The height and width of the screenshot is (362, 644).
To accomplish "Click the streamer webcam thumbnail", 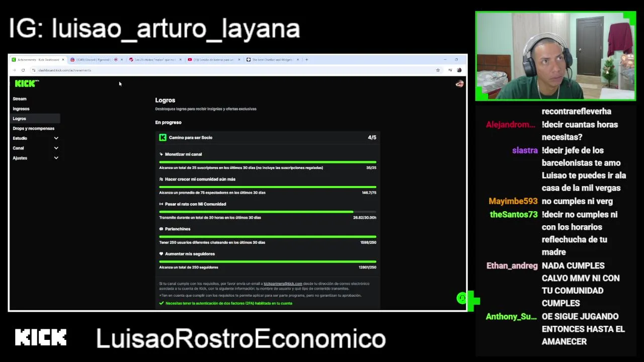I will [x=555, y=56].
